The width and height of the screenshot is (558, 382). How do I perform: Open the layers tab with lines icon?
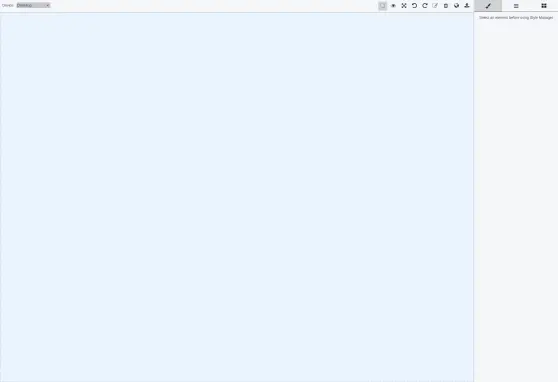click(x=516, y=6)
